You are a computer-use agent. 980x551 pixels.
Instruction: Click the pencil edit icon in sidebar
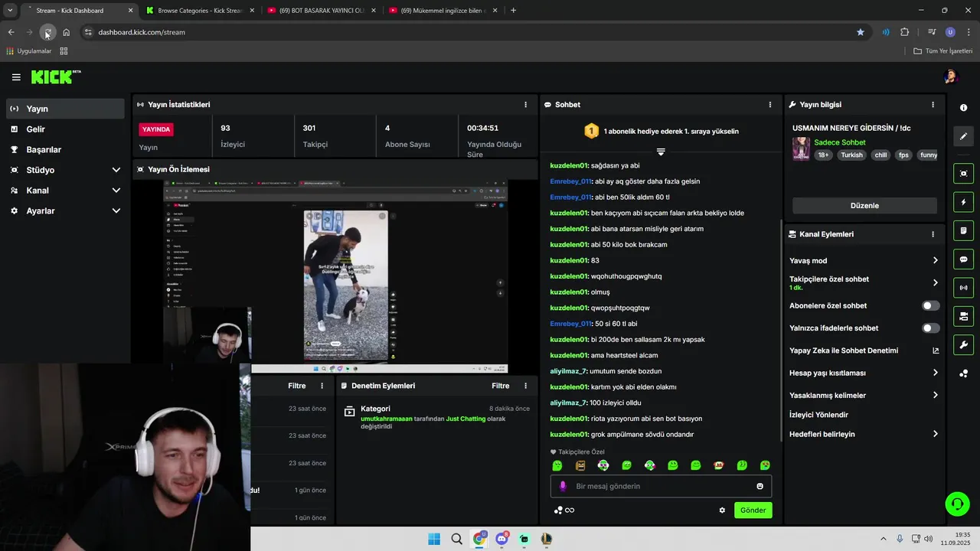point(964,136)
